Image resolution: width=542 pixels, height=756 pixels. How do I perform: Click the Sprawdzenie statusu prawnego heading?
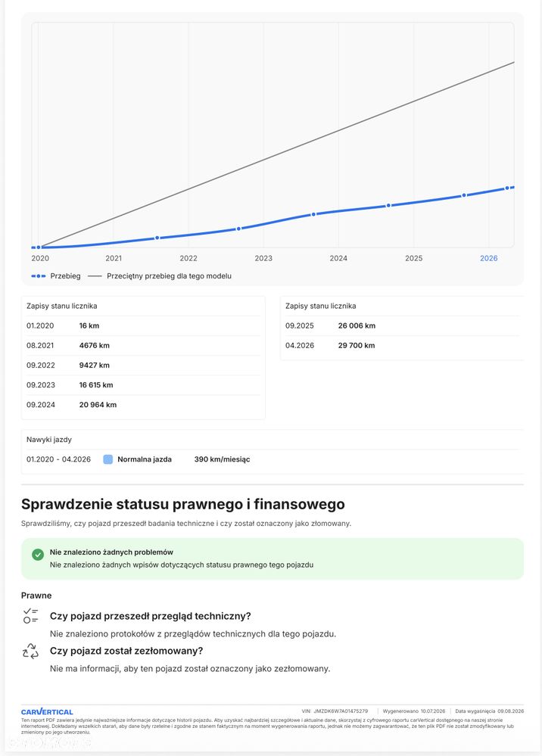pos(182,504)
